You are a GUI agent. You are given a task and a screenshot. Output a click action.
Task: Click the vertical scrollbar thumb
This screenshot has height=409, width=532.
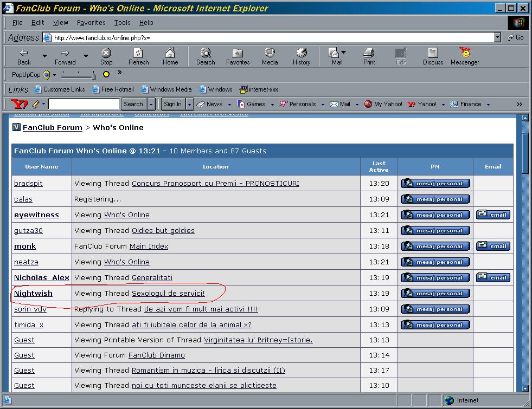pos(525,153)
